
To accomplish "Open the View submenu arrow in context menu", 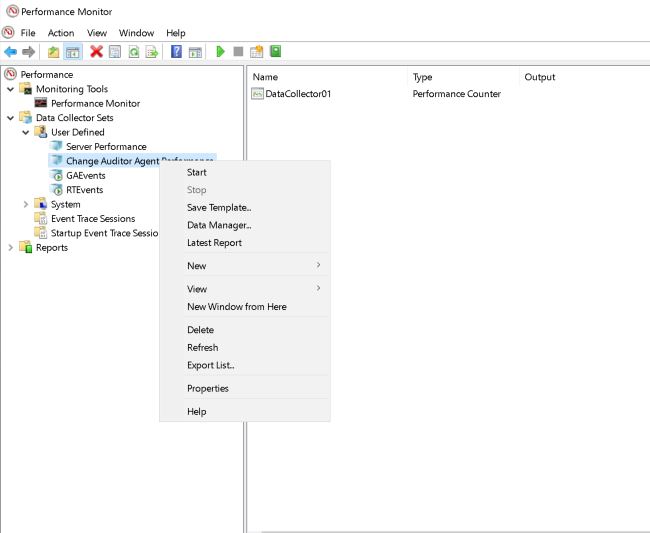I will pos(318,288).
